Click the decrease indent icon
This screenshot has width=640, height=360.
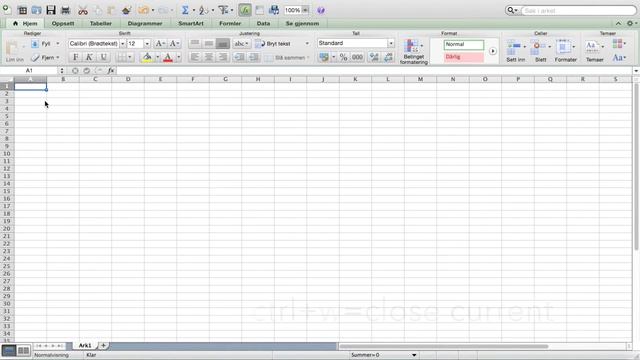tap(239, 57)
